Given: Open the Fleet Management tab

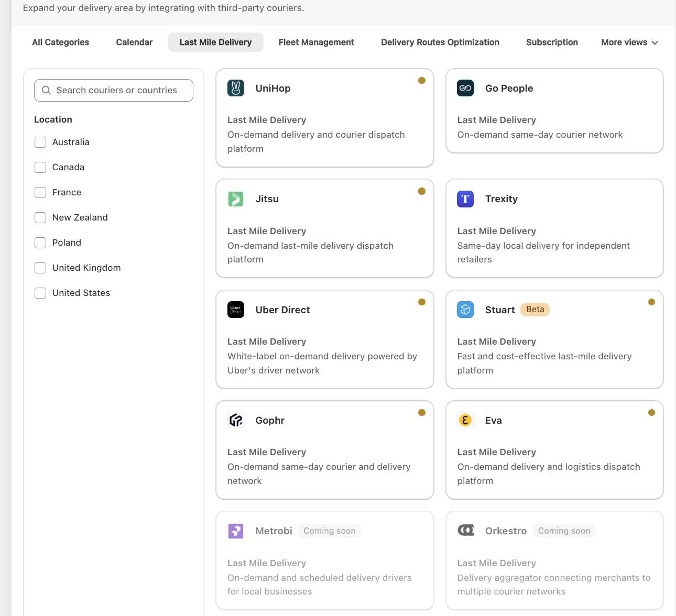Looking at the screenshot, I should coord(317,42).
